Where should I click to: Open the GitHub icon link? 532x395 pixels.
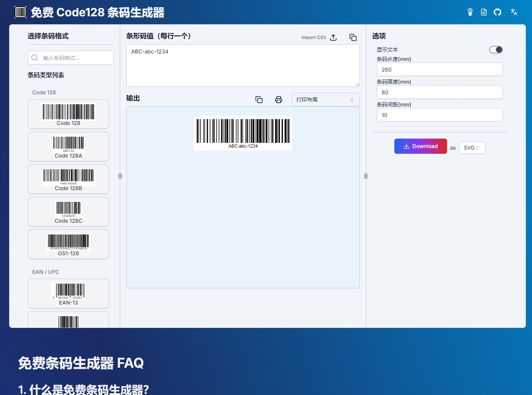click(497, 12)
